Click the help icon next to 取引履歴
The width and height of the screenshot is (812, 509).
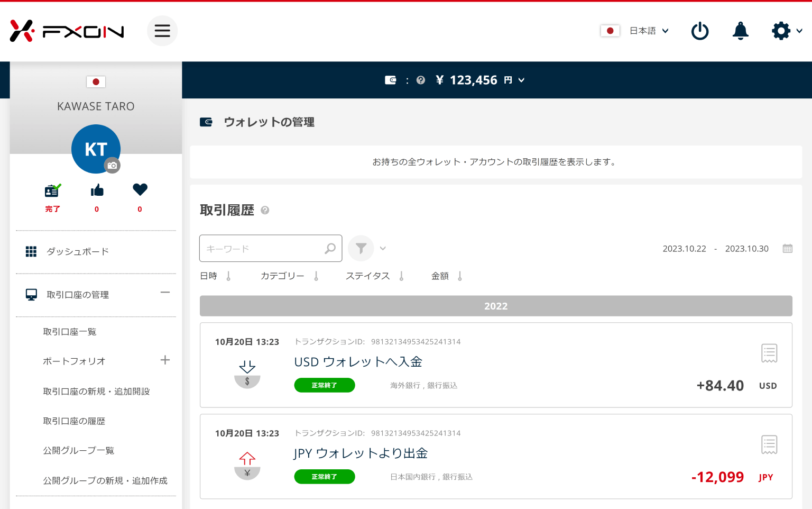point(265,210)
